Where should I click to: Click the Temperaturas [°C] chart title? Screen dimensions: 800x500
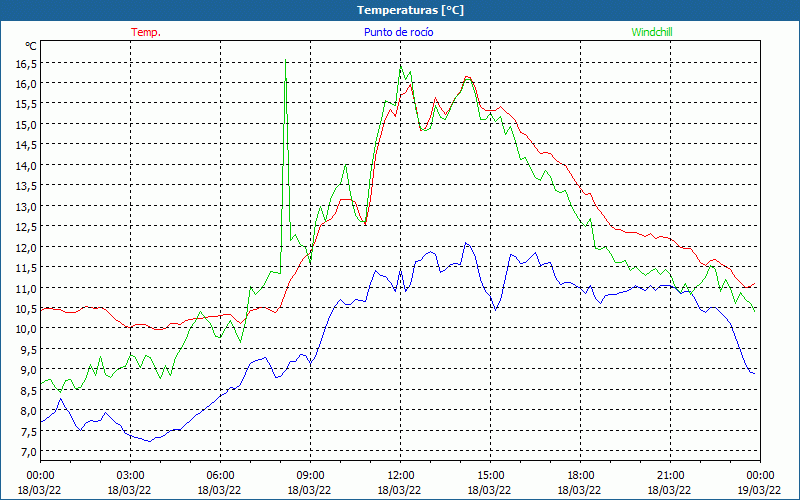point(410,10)
